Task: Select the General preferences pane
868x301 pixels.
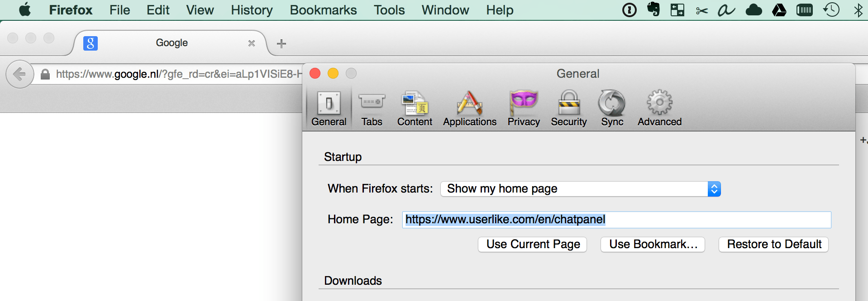Action: 329,108
